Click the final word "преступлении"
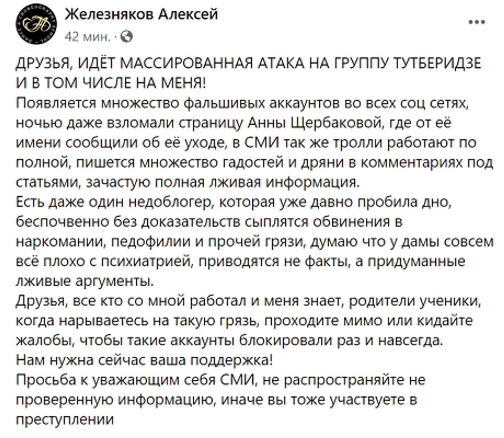 pos(65,420)
